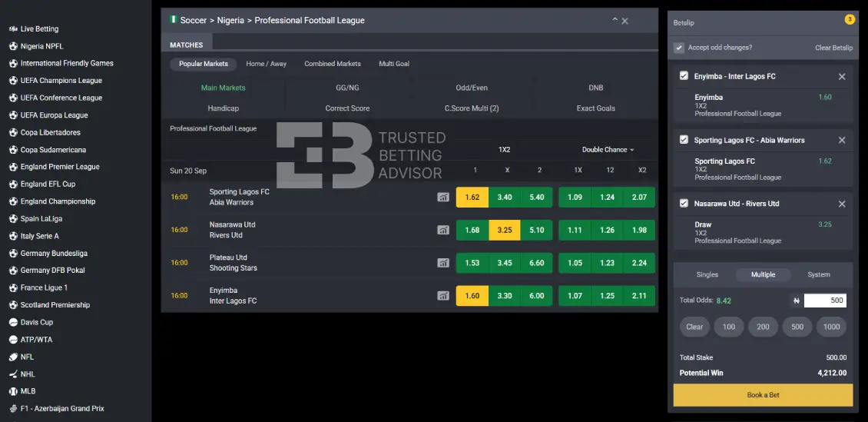Uncheck Nasarawa Utd - Rivers Utd selection
This screenshot has height=422, width=868.
[x=684, y=203]
